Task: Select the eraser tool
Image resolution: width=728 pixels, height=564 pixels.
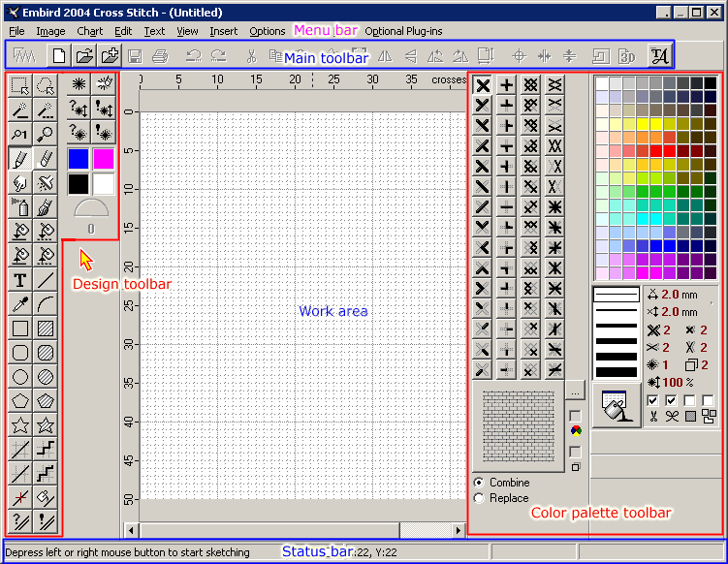Action: coord(45,158)
